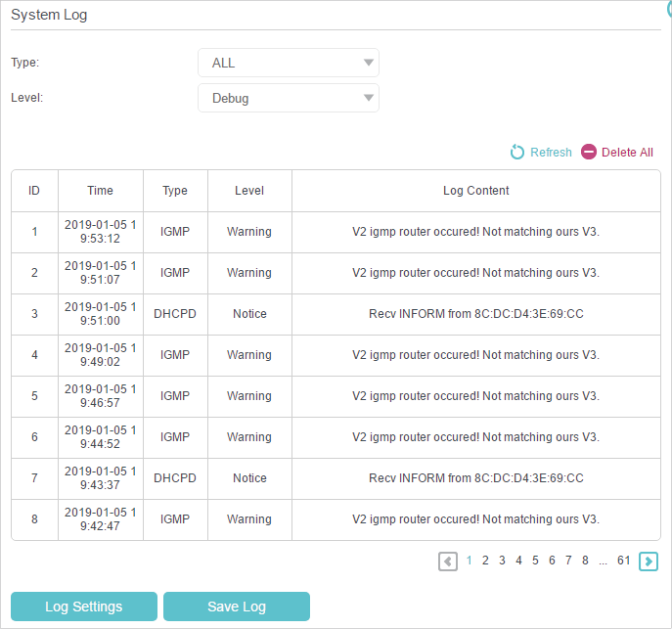
Task: Select log entry 3 DHCPD Notice row
Action: tap(336, 314)
